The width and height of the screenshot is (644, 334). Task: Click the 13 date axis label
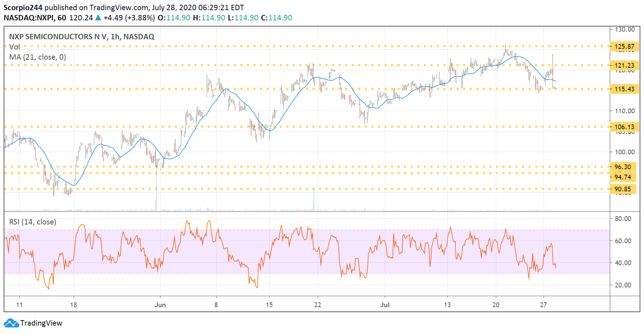point(447,305)
